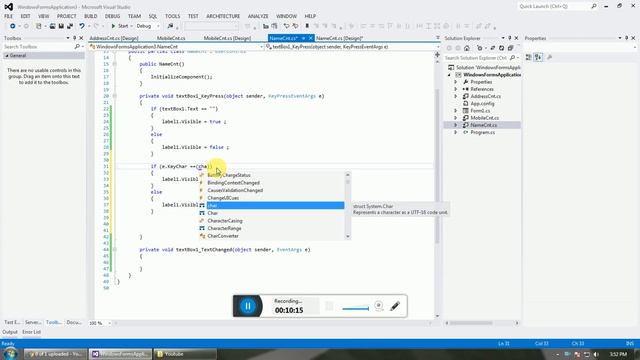The height and width of the screenshot is (360, 640).
Task: Click the Uncomment selection toolbar icon
Action: (295, 26)
